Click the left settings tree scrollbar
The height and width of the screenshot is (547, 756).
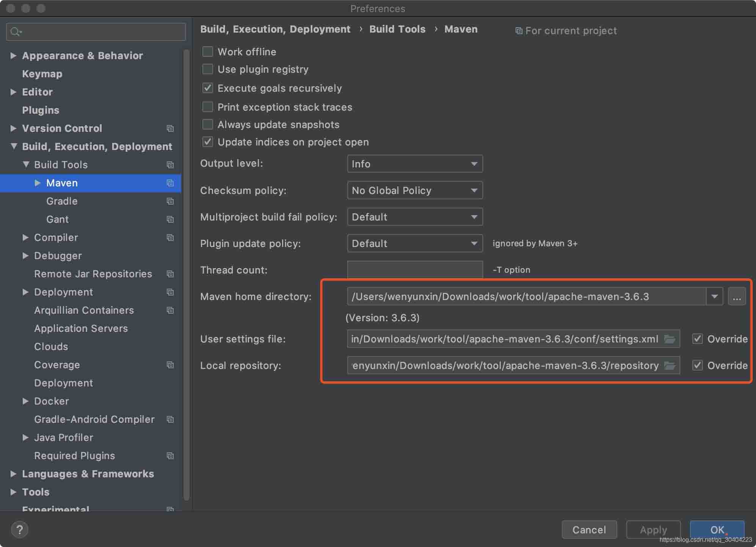186,275
